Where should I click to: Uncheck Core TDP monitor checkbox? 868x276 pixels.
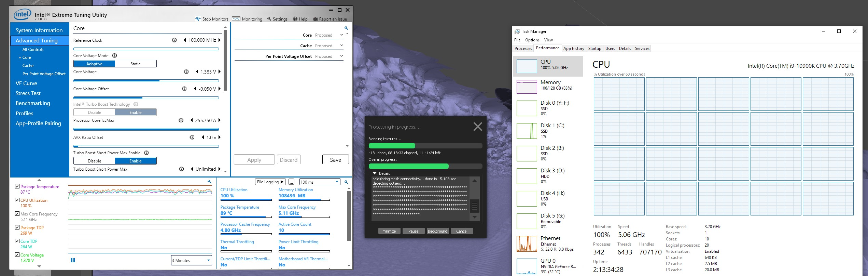tap(17, 241)
